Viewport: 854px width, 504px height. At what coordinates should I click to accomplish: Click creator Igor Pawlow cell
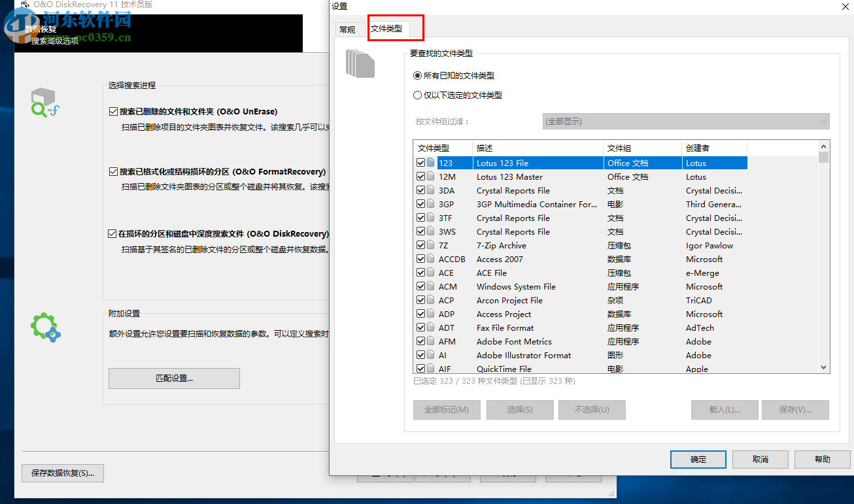click(x=709, y=245)
